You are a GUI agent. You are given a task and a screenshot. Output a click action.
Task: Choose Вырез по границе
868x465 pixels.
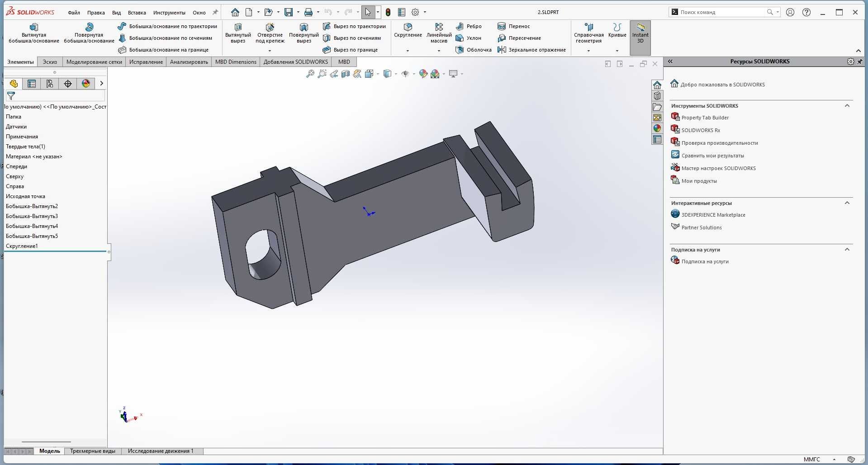(350, 50)
